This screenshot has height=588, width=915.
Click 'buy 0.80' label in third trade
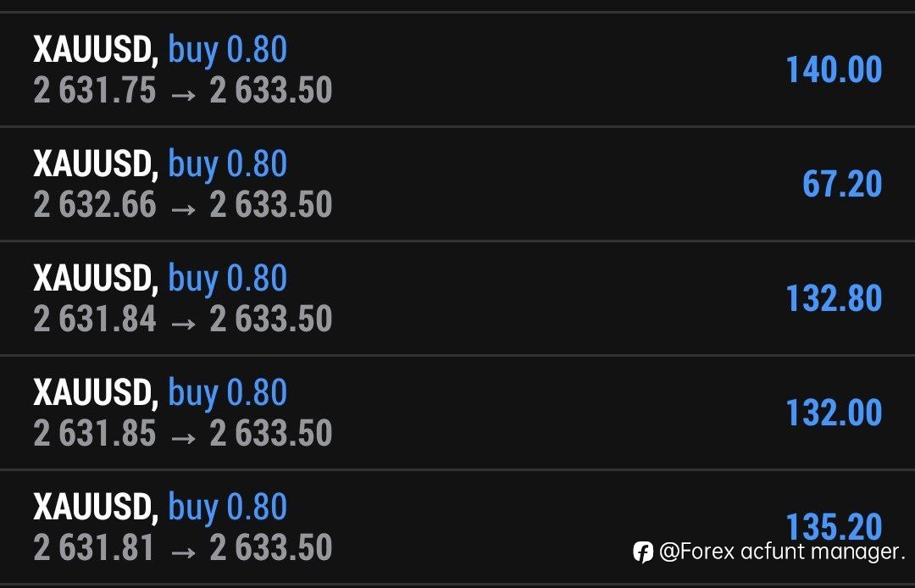(x=228, y=280)
